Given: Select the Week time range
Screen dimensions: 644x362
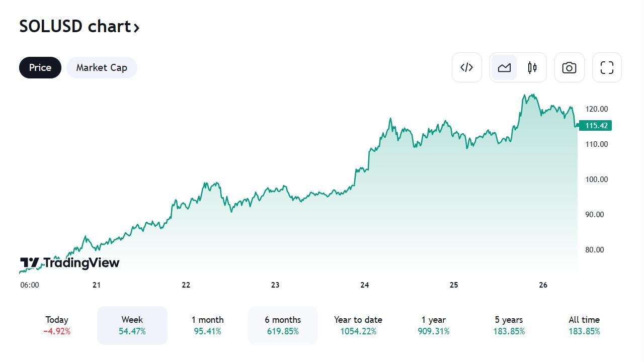Looking at the screenshot, I should point(132,325).
